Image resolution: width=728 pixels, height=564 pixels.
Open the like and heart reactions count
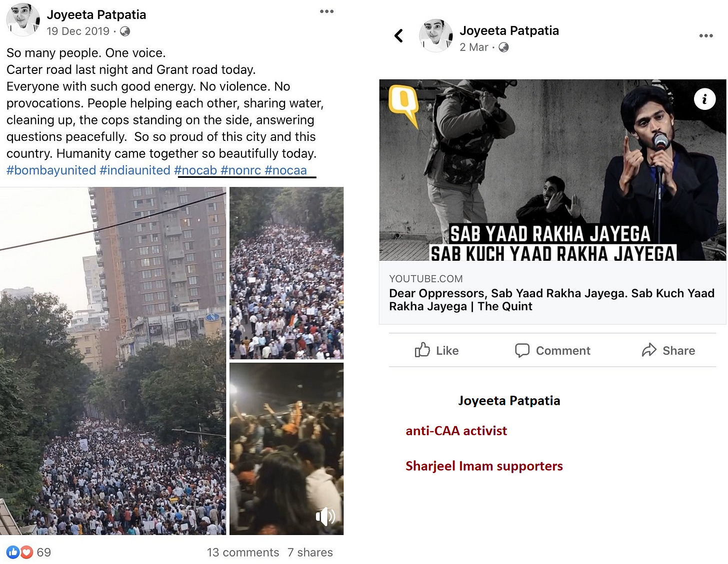(x=28, y=552)
